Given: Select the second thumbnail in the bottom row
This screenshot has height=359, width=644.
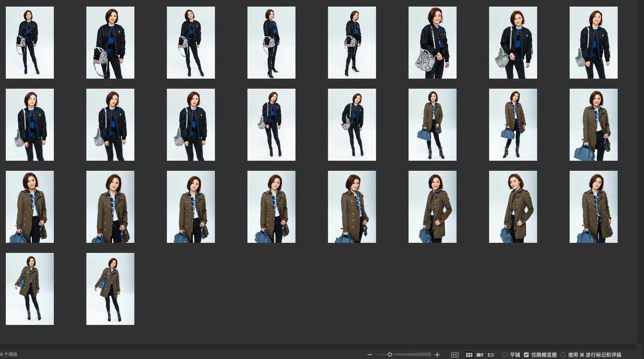Looking at the screenshot, I should pos(110,289).
